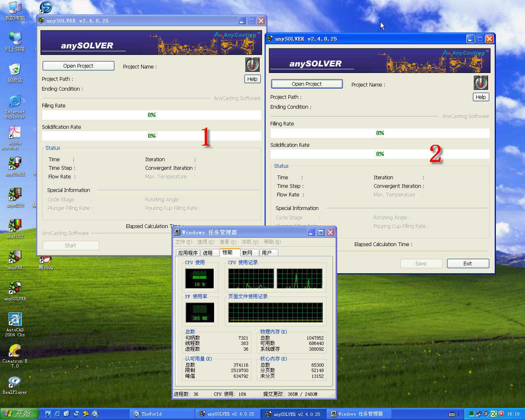Click the 认可用量 峰值 value 634792
This screenshot has width=525, height=420.
241,376
